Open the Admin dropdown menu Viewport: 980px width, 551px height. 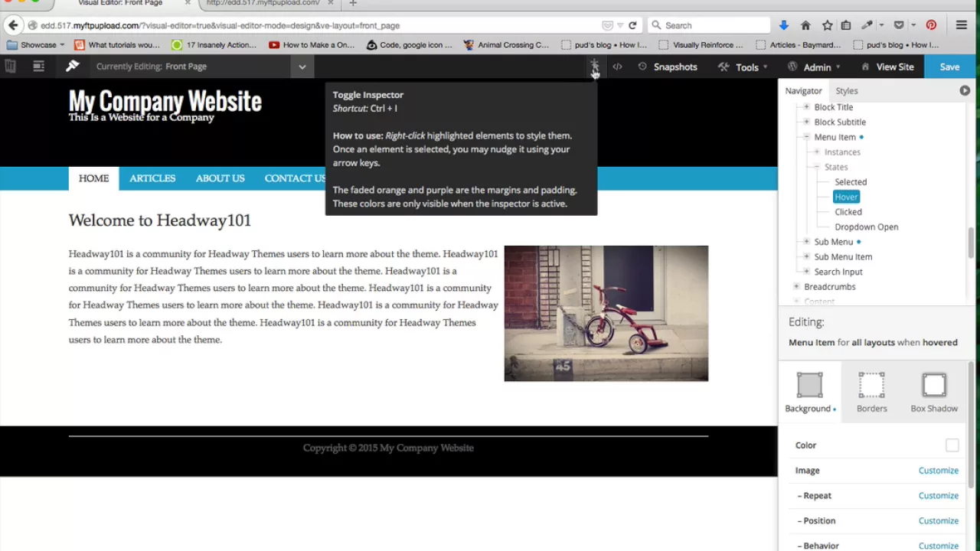pos(814,67)
